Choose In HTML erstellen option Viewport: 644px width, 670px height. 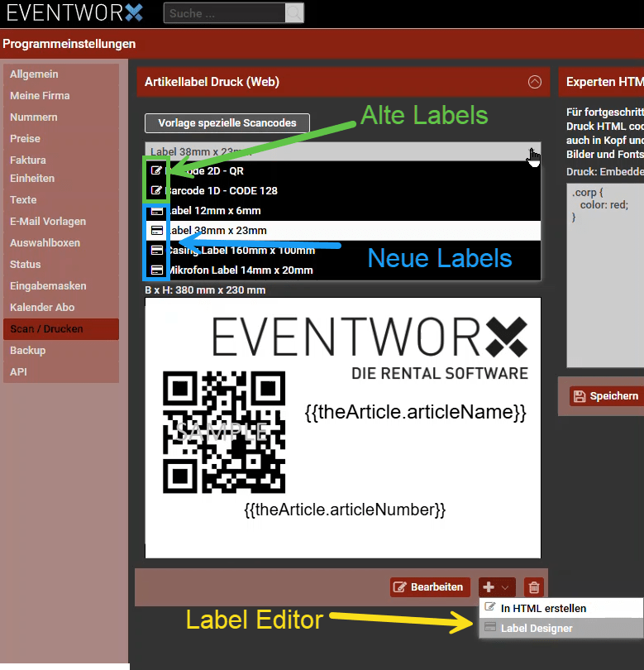coord(542,608)
